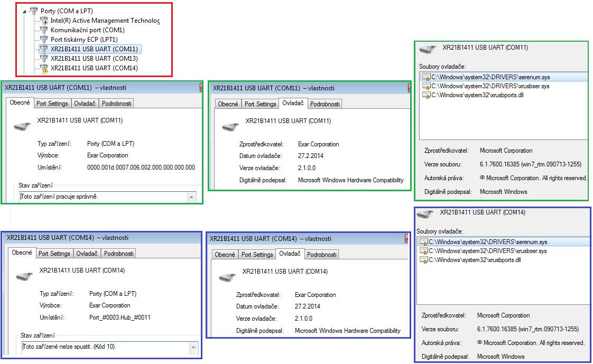Click serial connector icon in COM14 driver files panel
This screenshot has width=593, height=364.
pos(425,214)
